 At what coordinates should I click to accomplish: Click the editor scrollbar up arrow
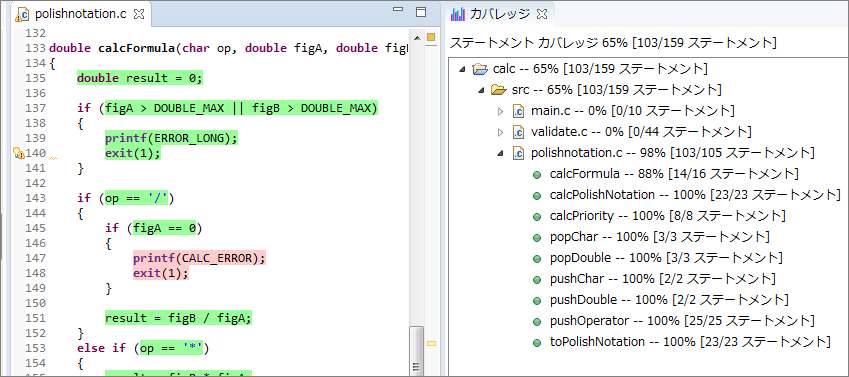pyautogui.click(x=416, y=38)
